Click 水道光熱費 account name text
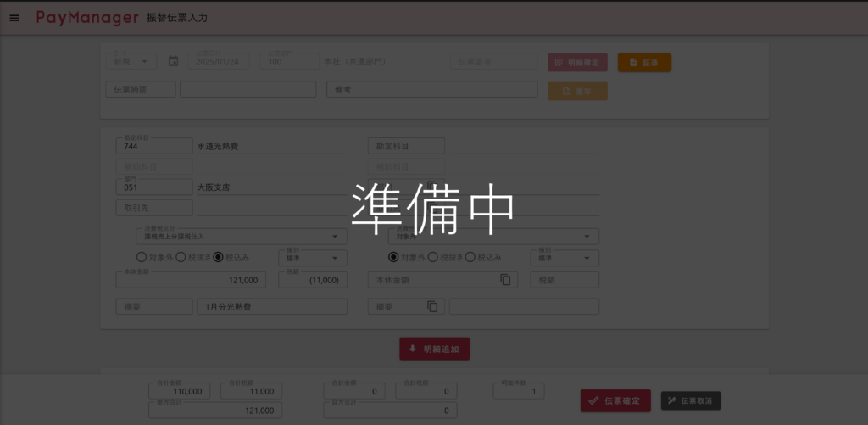The height and width of the screenshot is (425, 868). pyautogui.click(x=218, y=146)
